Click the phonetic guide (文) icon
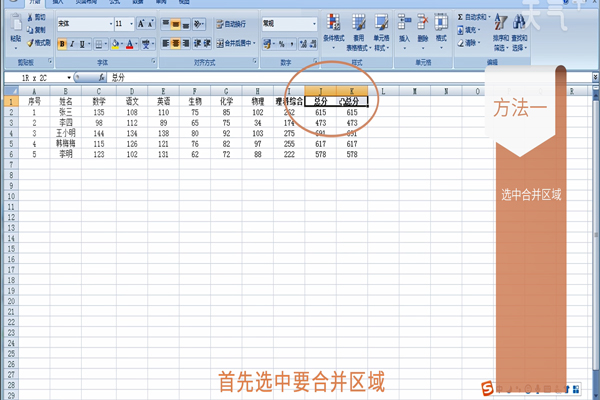This screenshot has width=600, height=400. [146, 44]
